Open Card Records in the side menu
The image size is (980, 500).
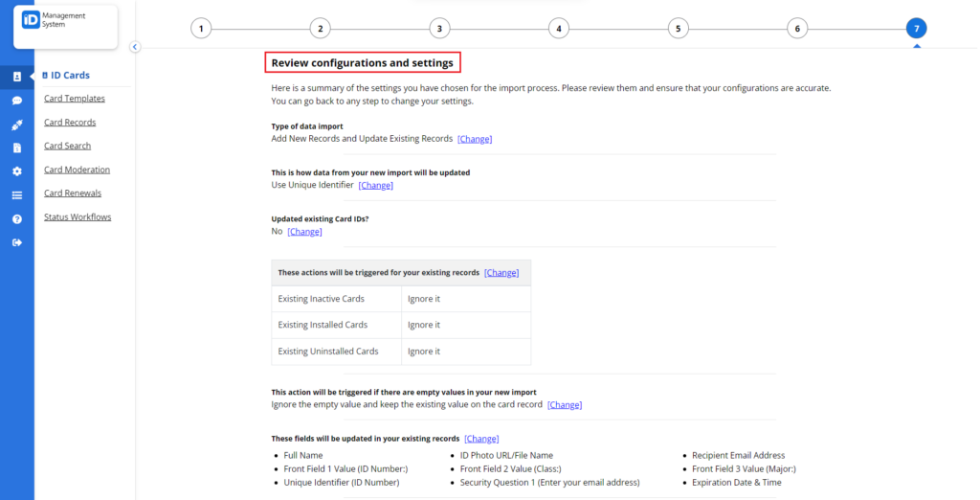[70, 123]
